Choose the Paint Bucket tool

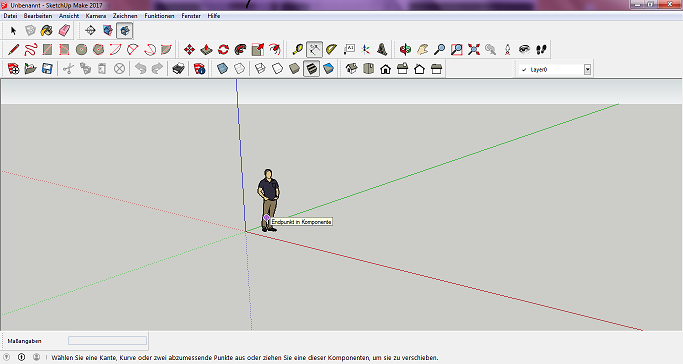click(47, 30)
